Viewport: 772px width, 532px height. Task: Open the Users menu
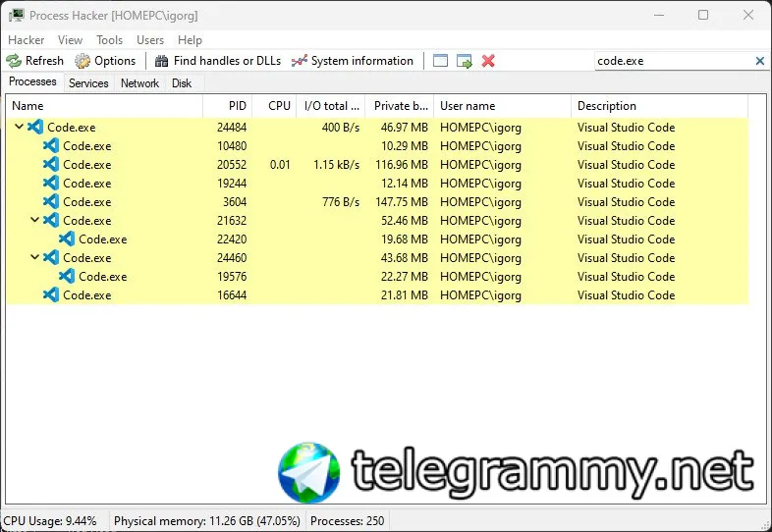[x=150, y=40]
